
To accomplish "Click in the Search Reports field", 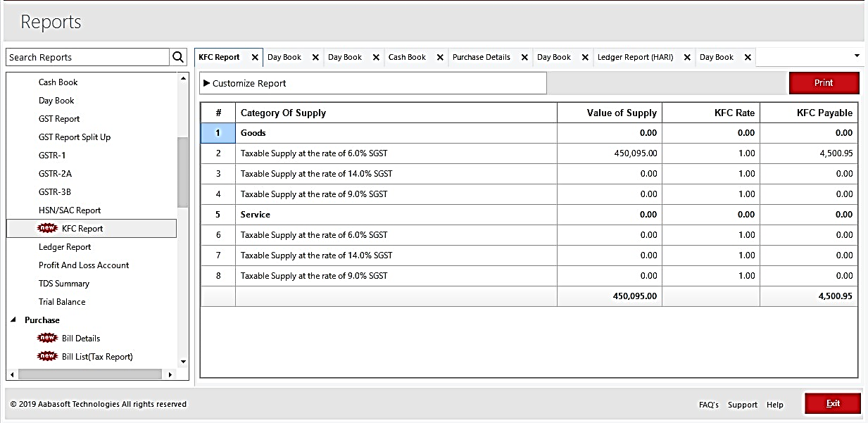I will [87, 58].
